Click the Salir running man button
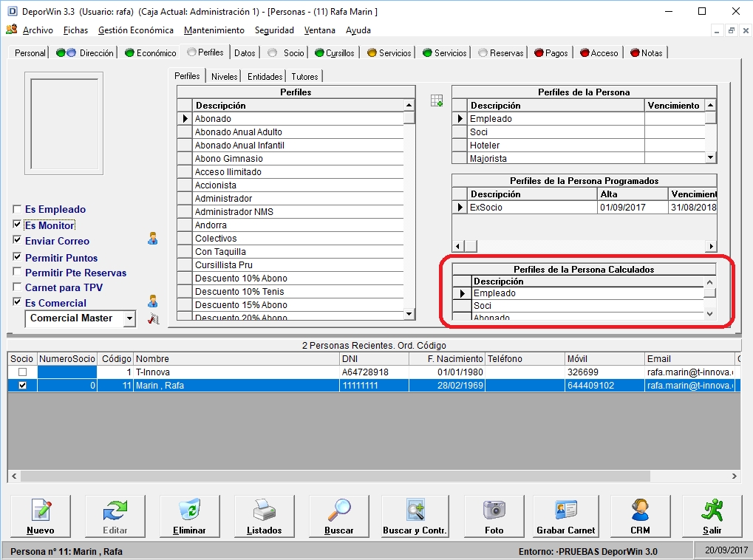The image size is (753, 560). [x=712, y=516]
